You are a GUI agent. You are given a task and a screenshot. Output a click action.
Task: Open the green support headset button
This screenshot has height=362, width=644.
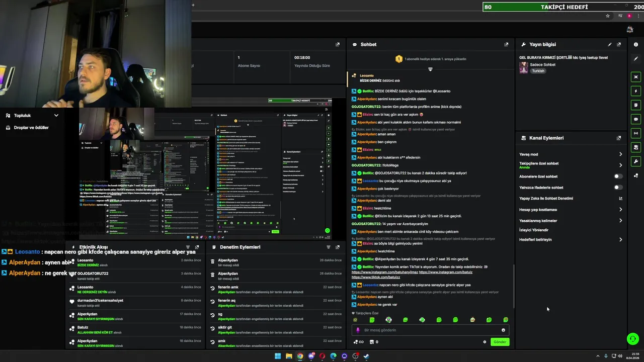(633, 339)
